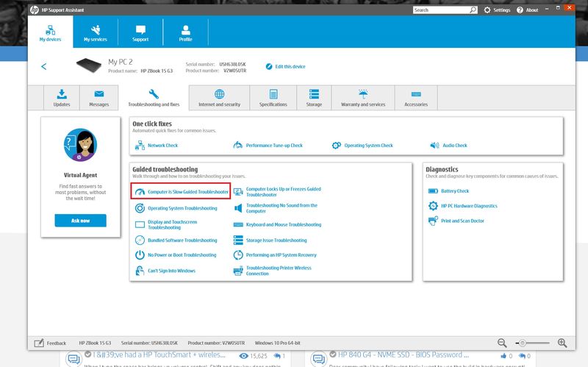Open Keyboard and Mouse Troubleshooting
588x367 pixels.
[284, 224]
